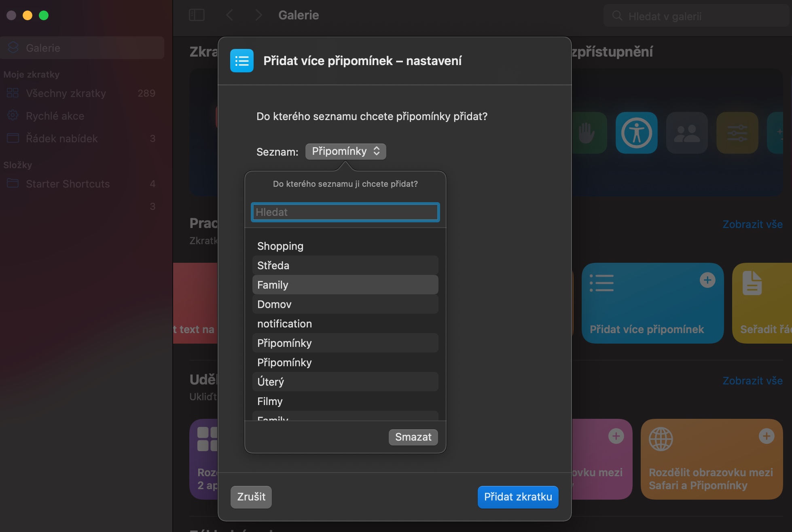Click the Smazat button
792x532 pixels.
pyautogui.click(x=413, y=437)
